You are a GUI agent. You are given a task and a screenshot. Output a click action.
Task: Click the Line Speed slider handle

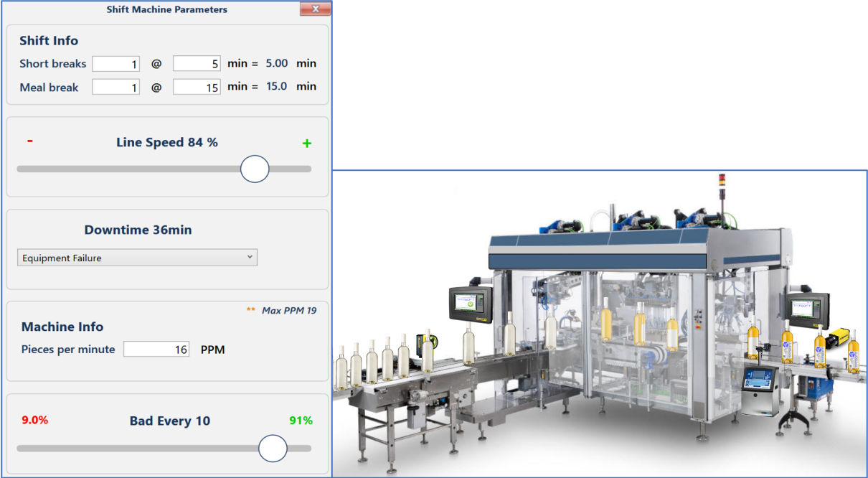point(255,169)
